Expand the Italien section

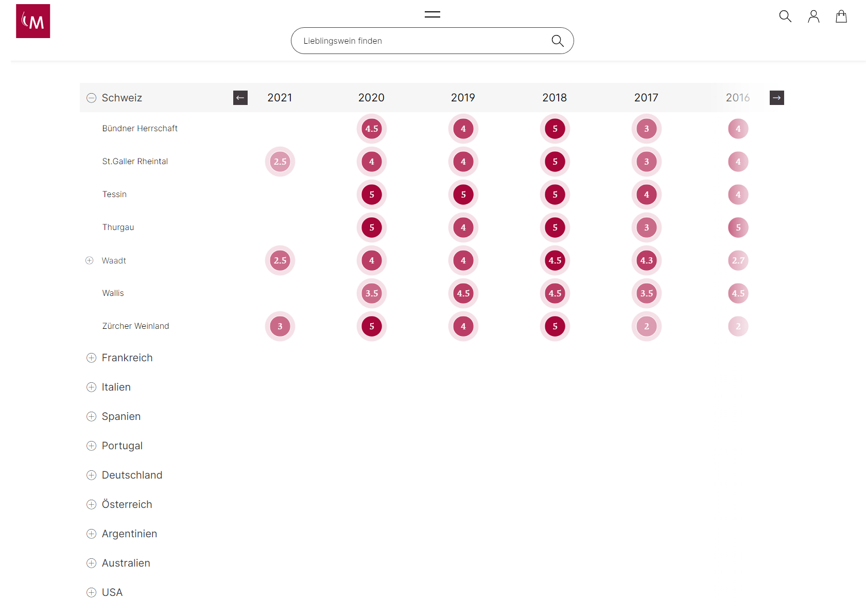pyautogui.click(x=92, y=387)
